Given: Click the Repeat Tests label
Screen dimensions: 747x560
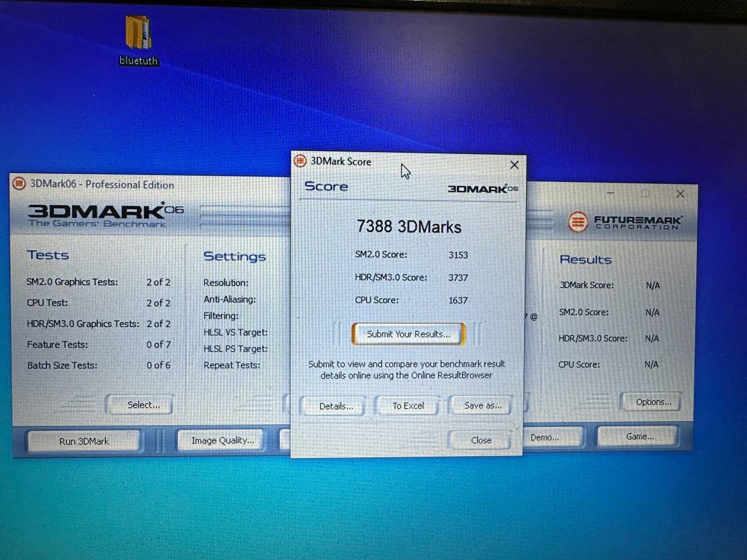Looking at the screenshot, I should 232,365.
